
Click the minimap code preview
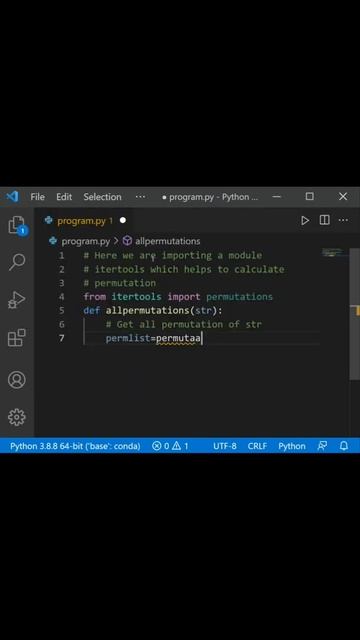(334, 252)
